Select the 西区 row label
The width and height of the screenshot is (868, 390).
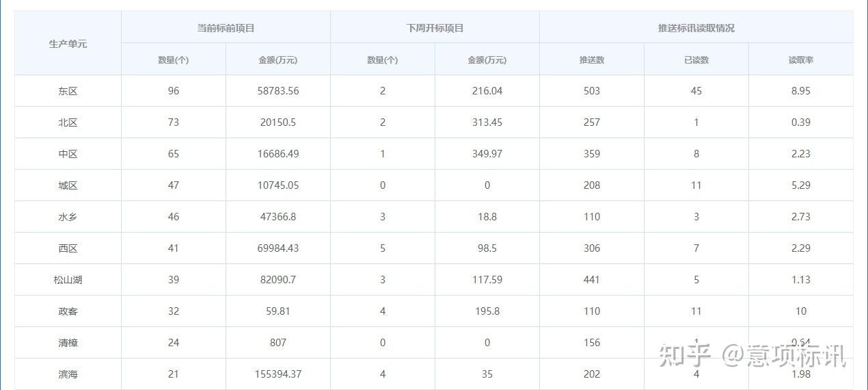tap(68, 248)
